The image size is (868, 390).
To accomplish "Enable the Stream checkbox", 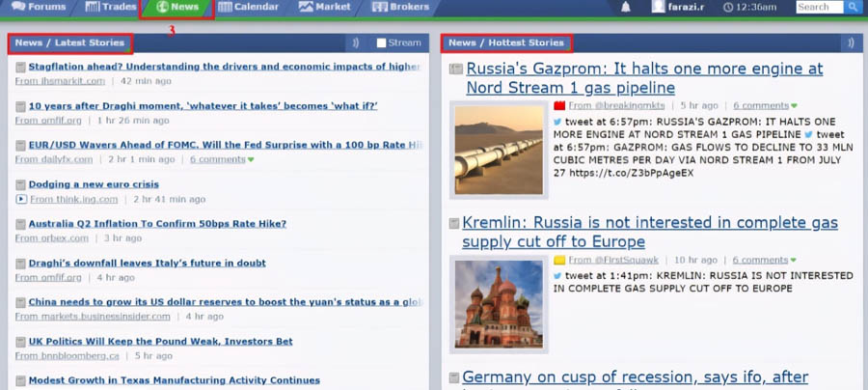I will pos(381,43).
